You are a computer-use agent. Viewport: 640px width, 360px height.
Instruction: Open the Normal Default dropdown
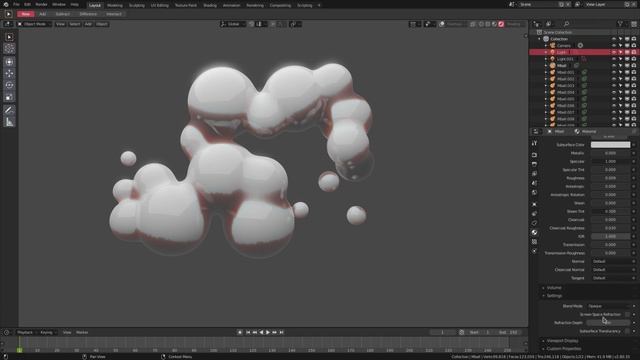pyautogui.click(x=611, y=261)
